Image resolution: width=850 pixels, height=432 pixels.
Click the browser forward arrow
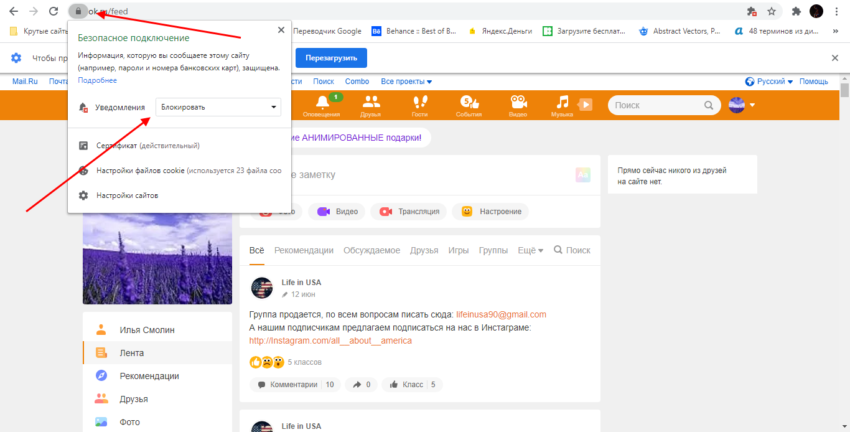[x=34, y=11]
